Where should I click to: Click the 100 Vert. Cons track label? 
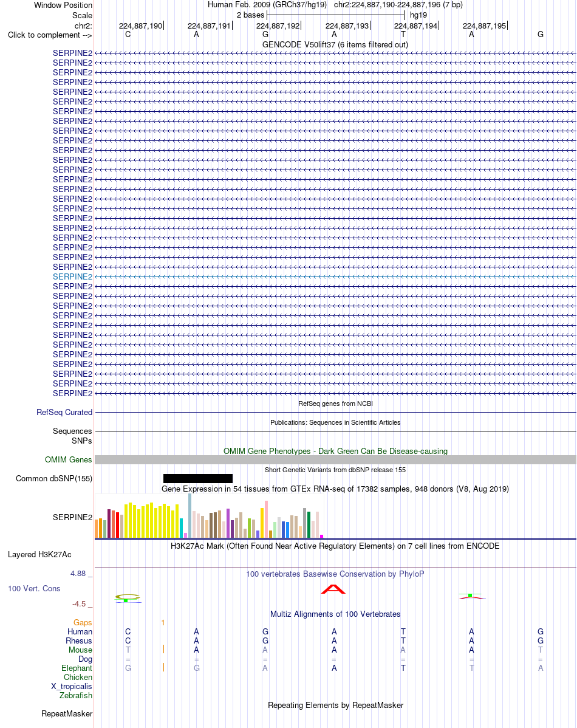pyautogui.click(x=34, y=589)
